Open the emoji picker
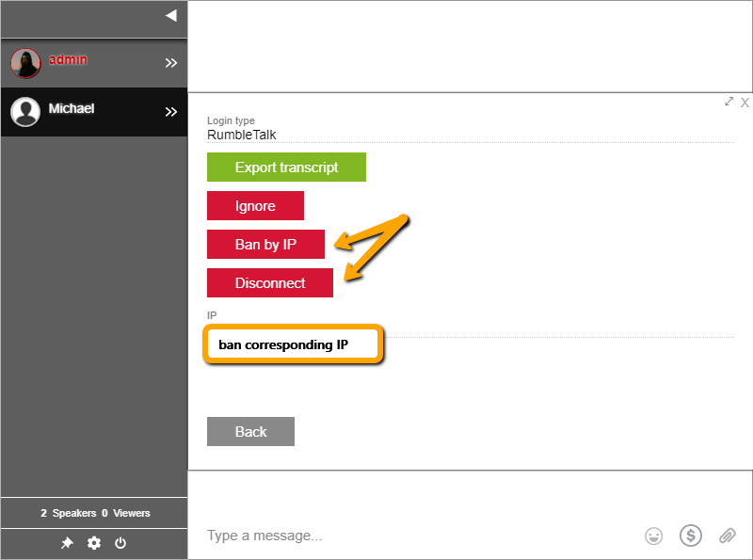The height and width of the screenshot is (560, 753). click(653, 536)
